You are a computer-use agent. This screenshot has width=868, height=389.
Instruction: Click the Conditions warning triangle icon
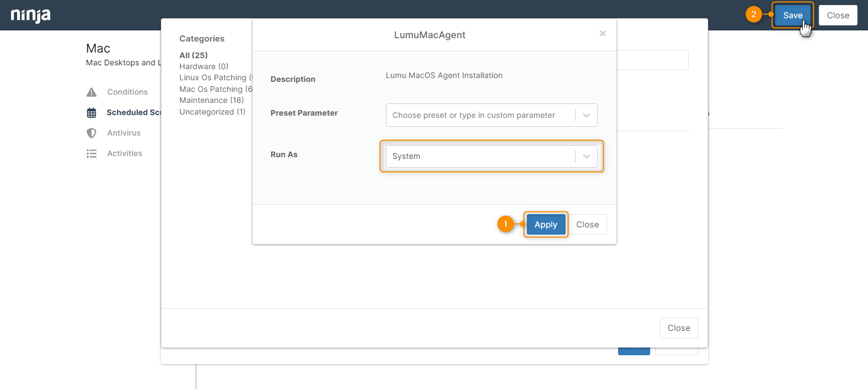click(x=92, y=92)
